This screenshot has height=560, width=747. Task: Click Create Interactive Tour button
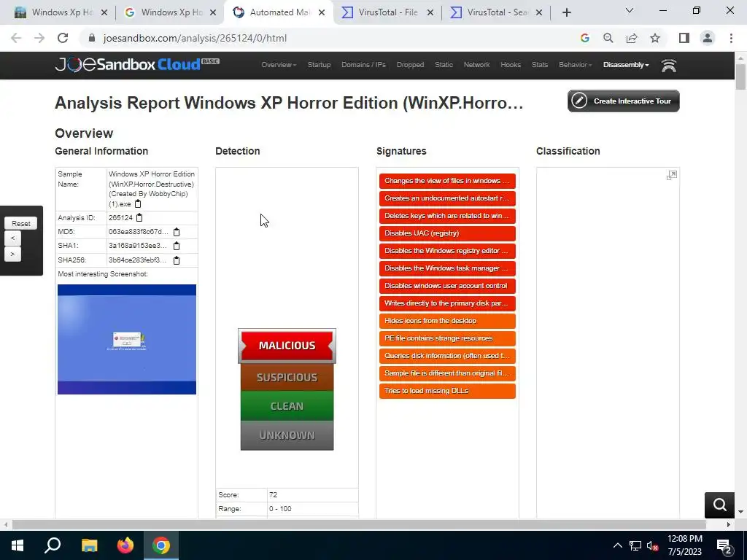tap(623, 101)
